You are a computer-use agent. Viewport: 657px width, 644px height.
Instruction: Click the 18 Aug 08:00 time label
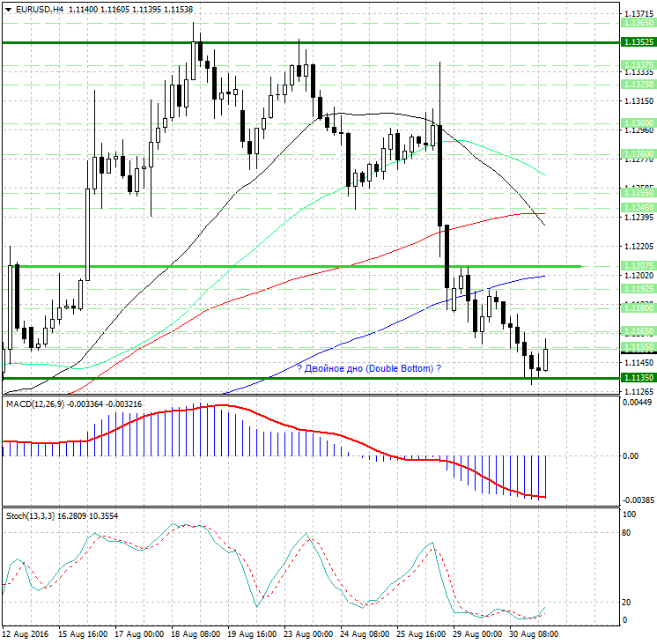coord(196,634)
